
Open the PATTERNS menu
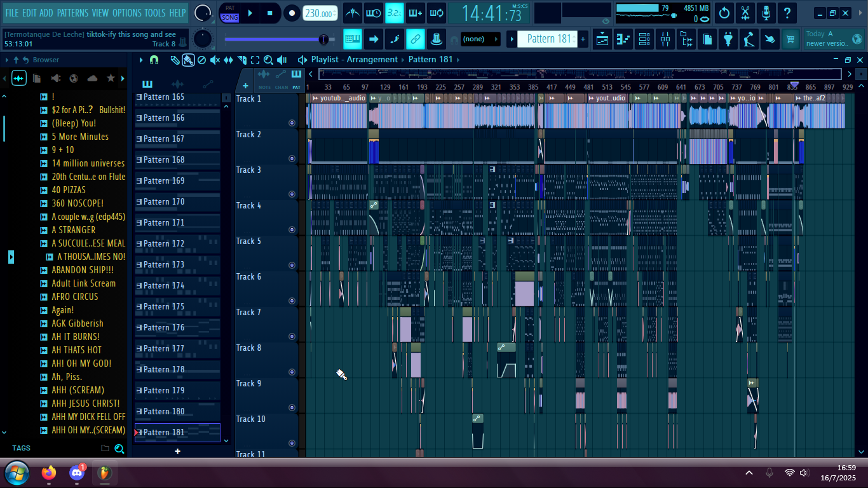pyautogui.click(x=72, y=13)
